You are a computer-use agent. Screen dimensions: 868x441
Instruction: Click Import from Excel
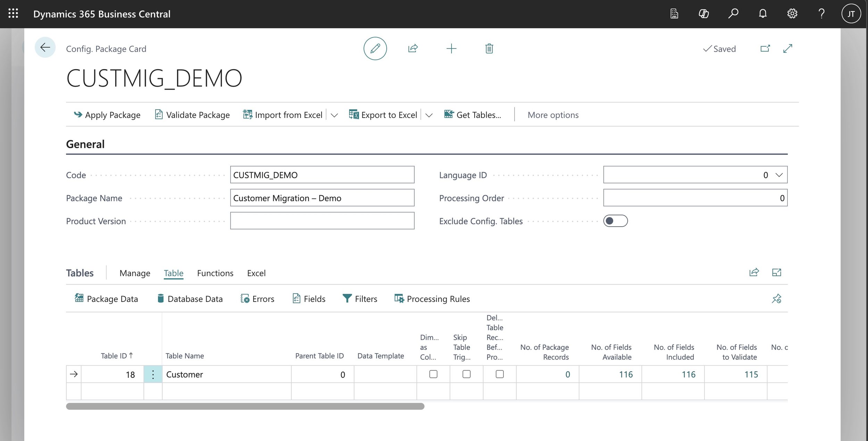[x=283, y=115]
